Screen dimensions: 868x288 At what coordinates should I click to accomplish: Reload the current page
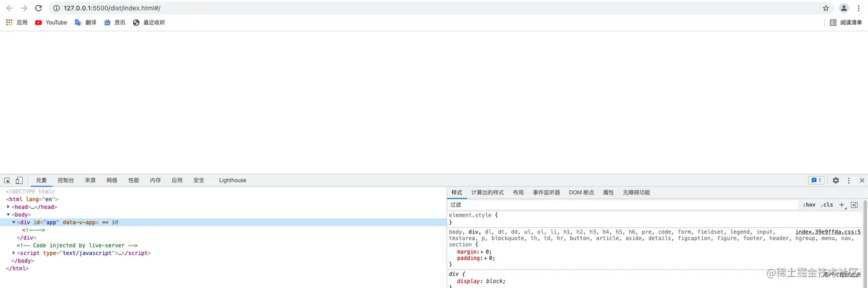pyautogui.click(x=38, y=8)
